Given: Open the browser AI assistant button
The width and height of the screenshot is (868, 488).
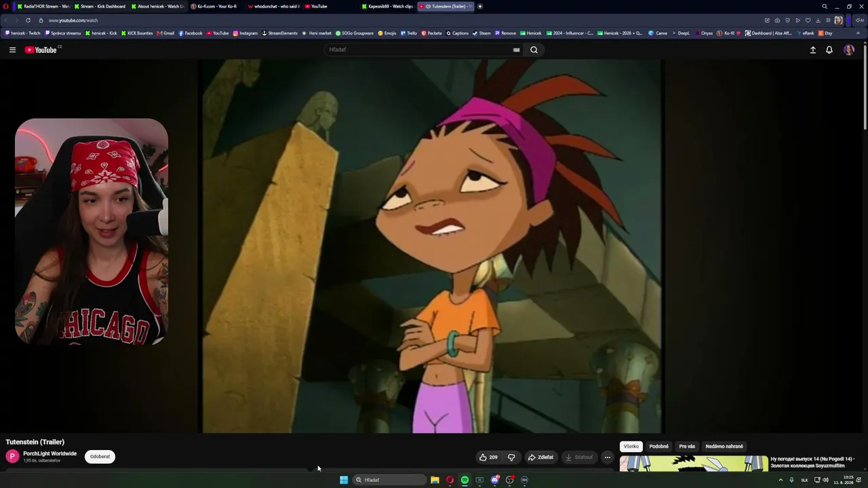Looking at the screenshot, I should click(x=860, y=20).
